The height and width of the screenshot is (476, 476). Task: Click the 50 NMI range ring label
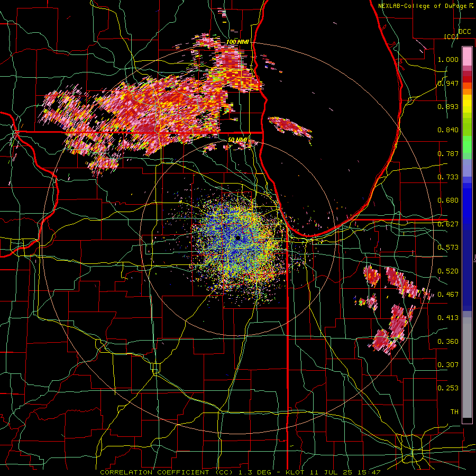point(237,140)
